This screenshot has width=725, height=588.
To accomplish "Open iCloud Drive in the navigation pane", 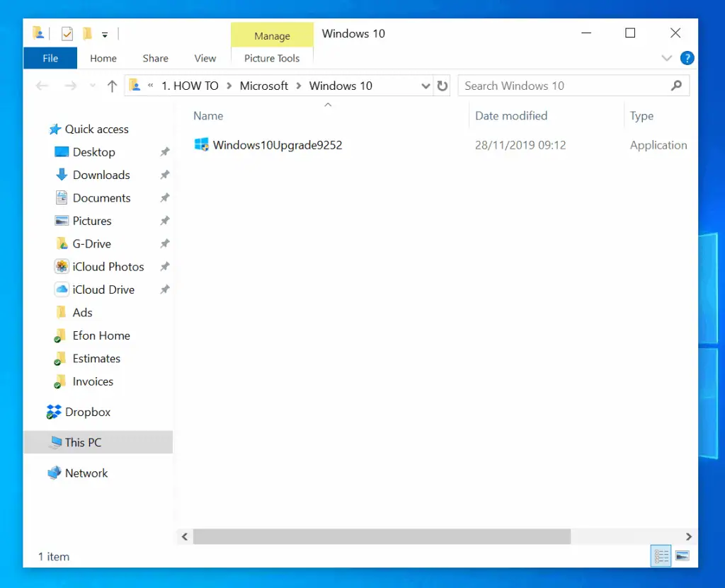I will [103, 290].
